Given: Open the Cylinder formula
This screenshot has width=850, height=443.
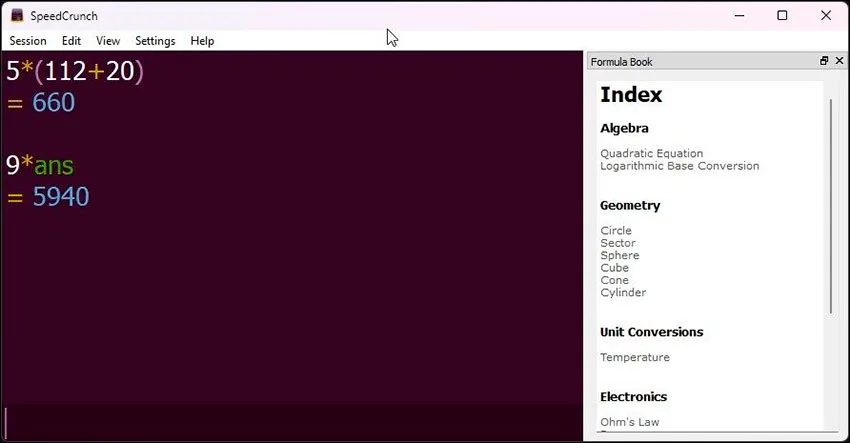Looking at the screenshot, I should [623, 293].
